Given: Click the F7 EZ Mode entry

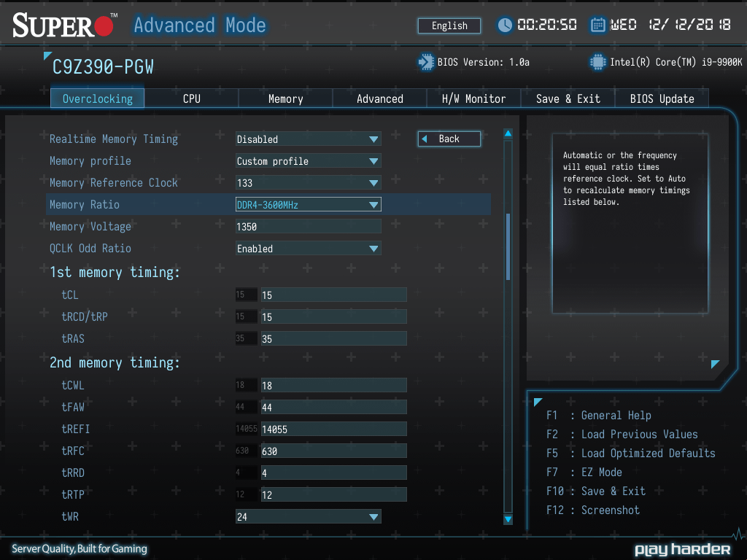Looking at the screenshot, I should pos(584,472).
